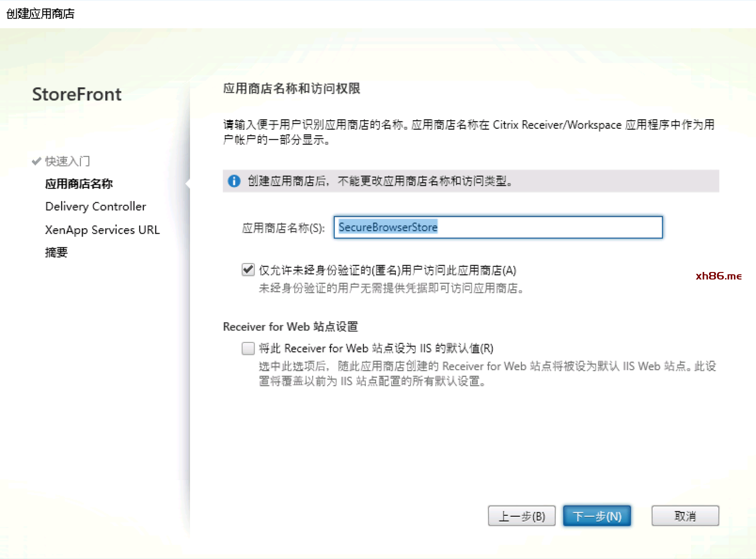This screenshot has height=559, width=756.
Task: Click the 应用商店名称(S): field label
Action: click(283, 228)
